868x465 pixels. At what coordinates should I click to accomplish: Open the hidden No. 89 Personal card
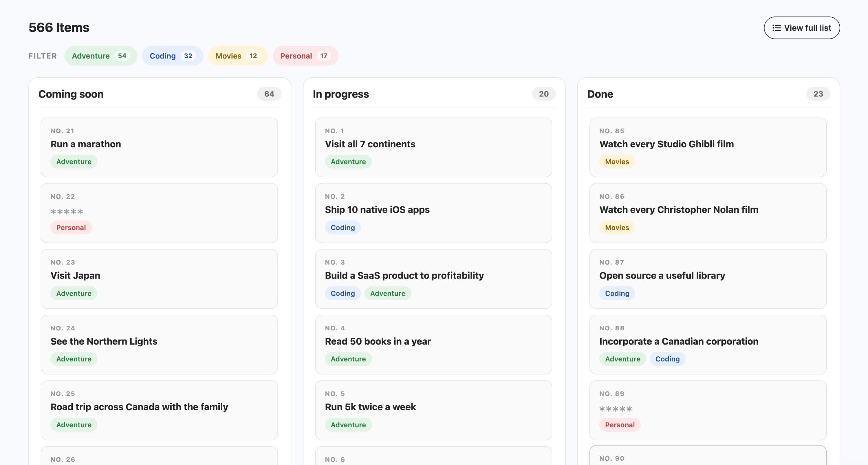pos(708,410)
